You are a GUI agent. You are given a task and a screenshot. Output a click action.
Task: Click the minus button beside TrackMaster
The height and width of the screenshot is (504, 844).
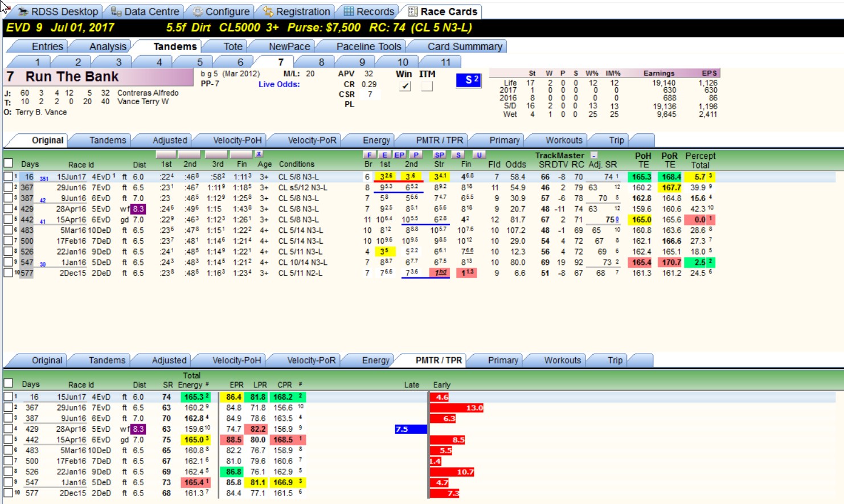click(x=594, y=155)
